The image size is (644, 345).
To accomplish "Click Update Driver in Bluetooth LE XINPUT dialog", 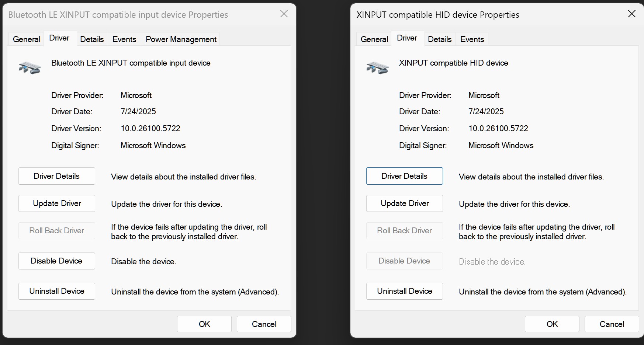I will coord(57,203).
